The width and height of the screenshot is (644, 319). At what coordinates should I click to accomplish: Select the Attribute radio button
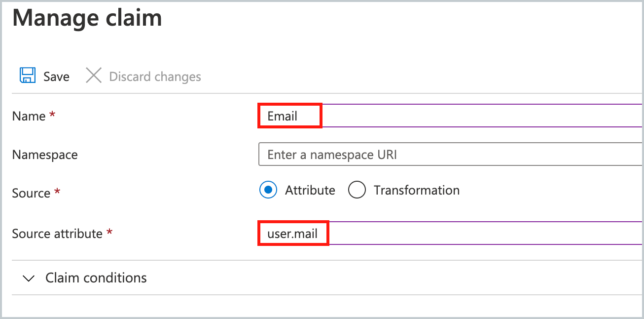(x=268, y=190)
